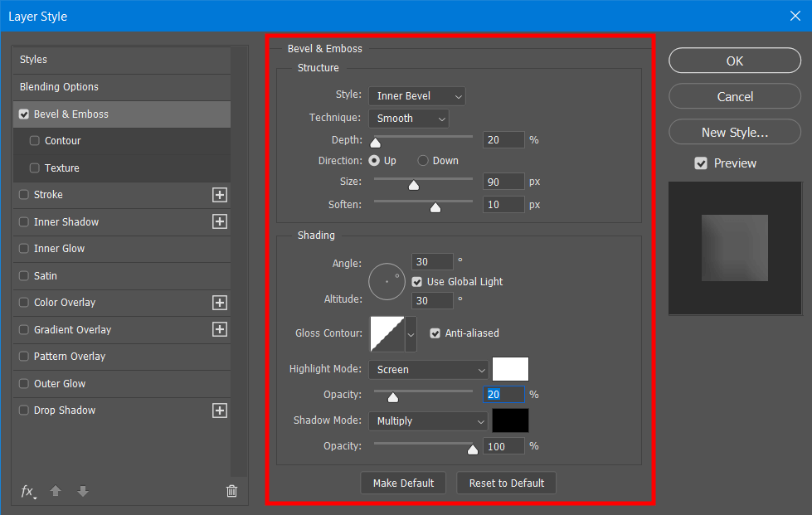Screen dimensions: 812x515
Task: Enable the Contour checkbox
Action: coord(35,141)
